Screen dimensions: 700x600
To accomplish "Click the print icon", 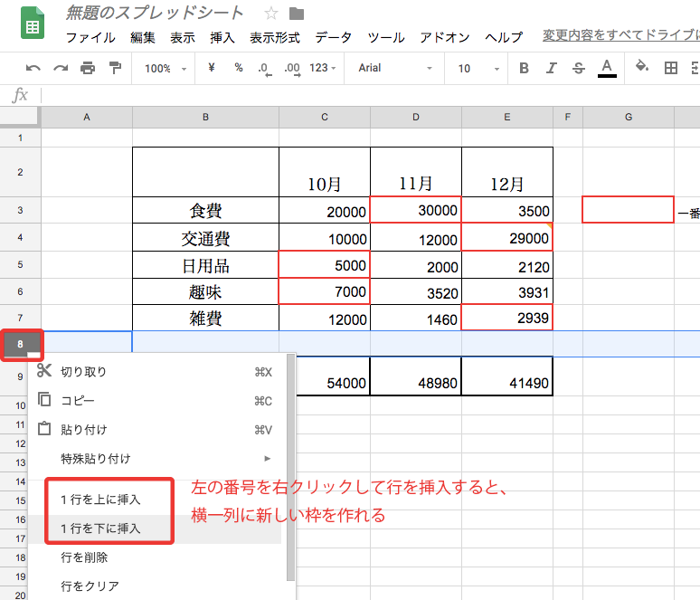I will pos(88,68).
